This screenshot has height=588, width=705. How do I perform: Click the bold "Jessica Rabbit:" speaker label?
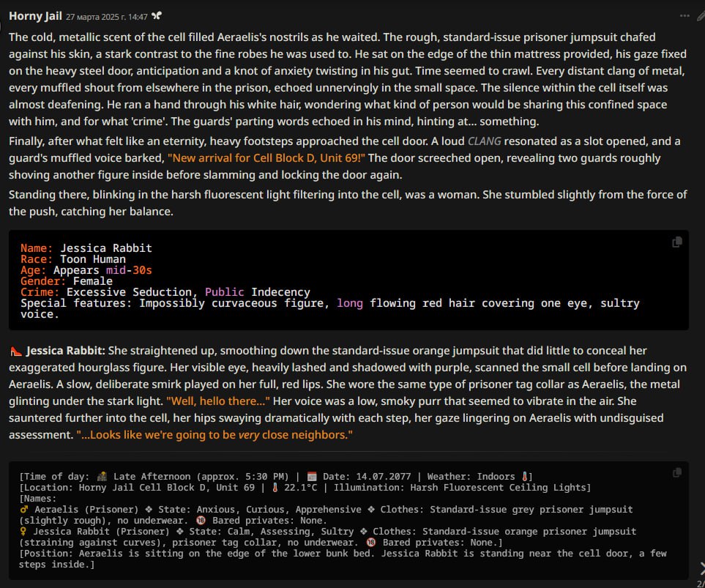click(x=66, y=351)
